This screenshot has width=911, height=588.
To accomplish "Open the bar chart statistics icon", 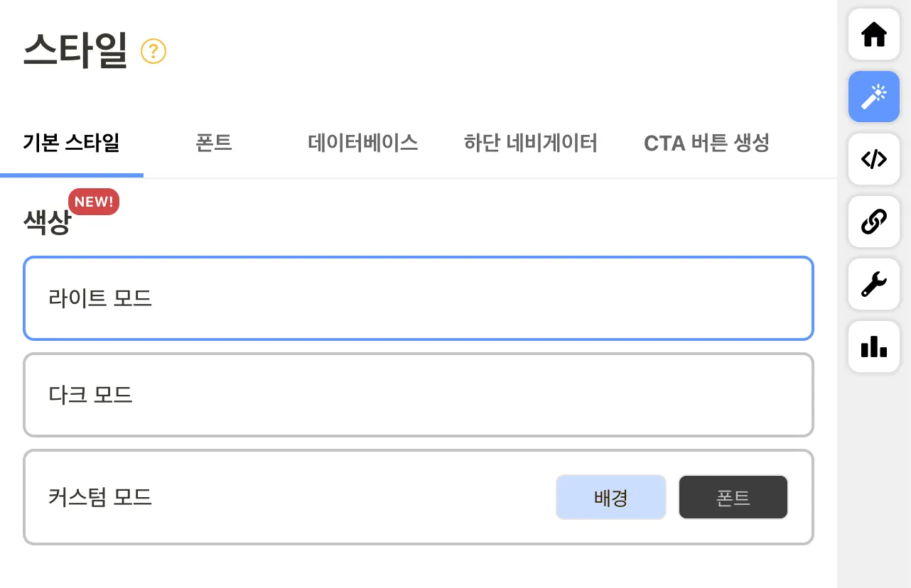I will [873, 347].
